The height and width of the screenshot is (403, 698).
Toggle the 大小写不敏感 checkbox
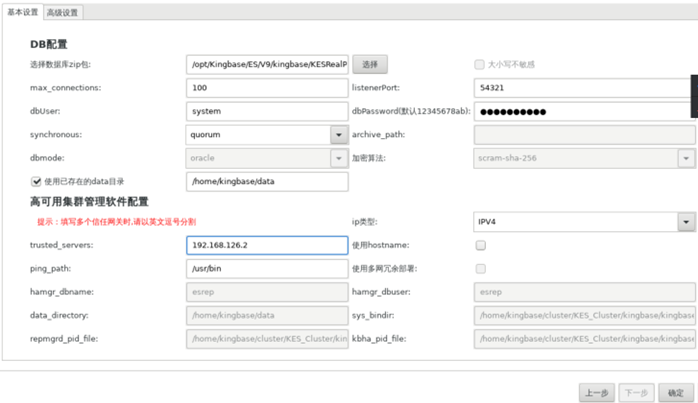(x=480, y=64)
